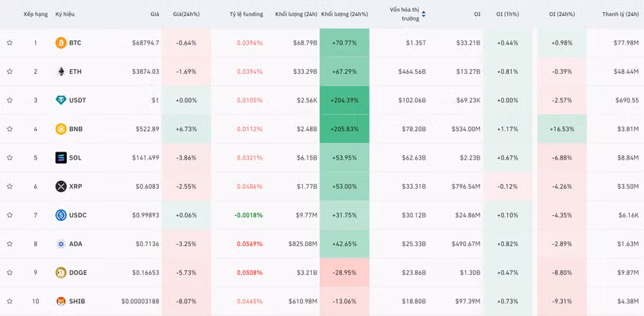Favorite ETH with its star
The width and height of the screenshot is (644, 316).
coord(10,71)
